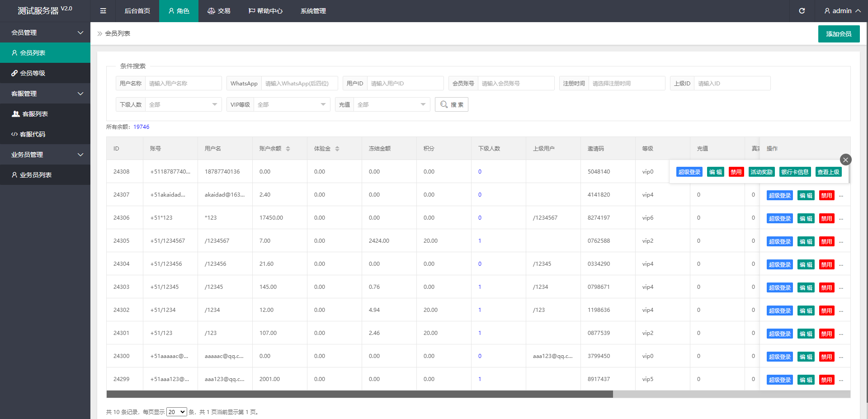The width and height of the screenshot is (868, 419).
Task: Click the 添加会员 button
Action: click(x=839, y=34)
